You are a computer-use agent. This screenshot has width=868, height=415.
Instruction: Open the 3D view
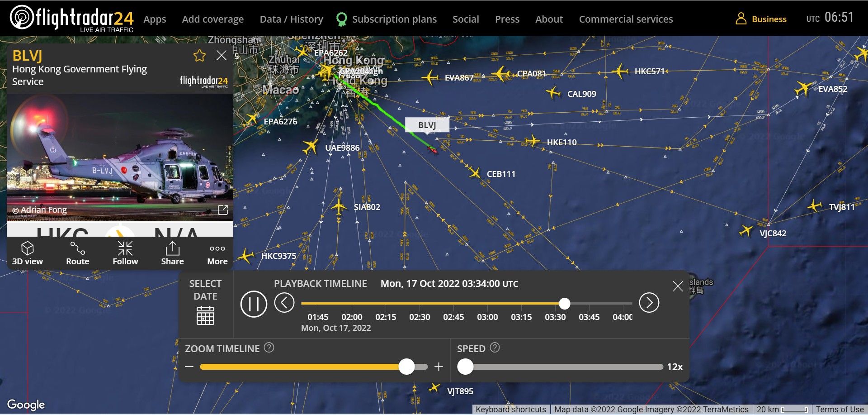click(x=28, y=253)
